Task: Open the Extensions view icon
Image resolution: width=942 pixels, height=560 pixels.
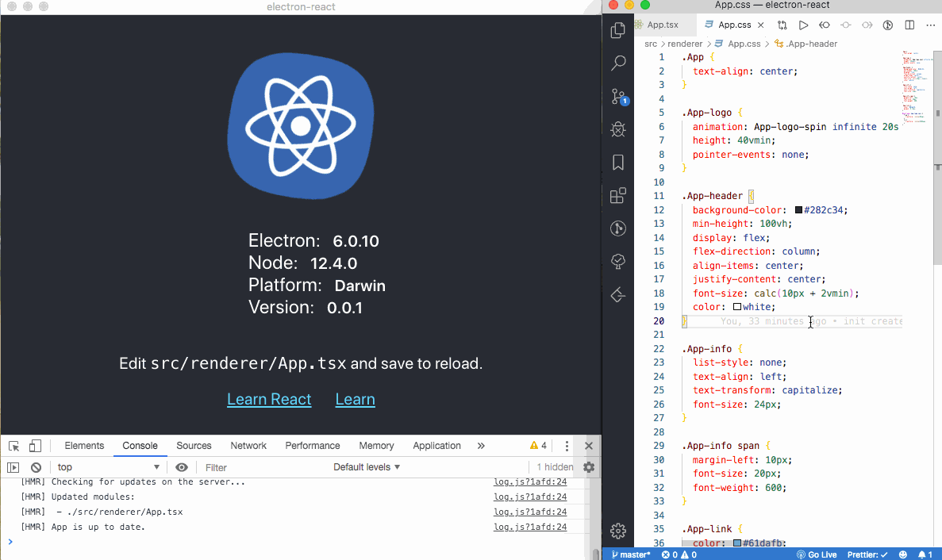Action: click(x=617, y=195)
